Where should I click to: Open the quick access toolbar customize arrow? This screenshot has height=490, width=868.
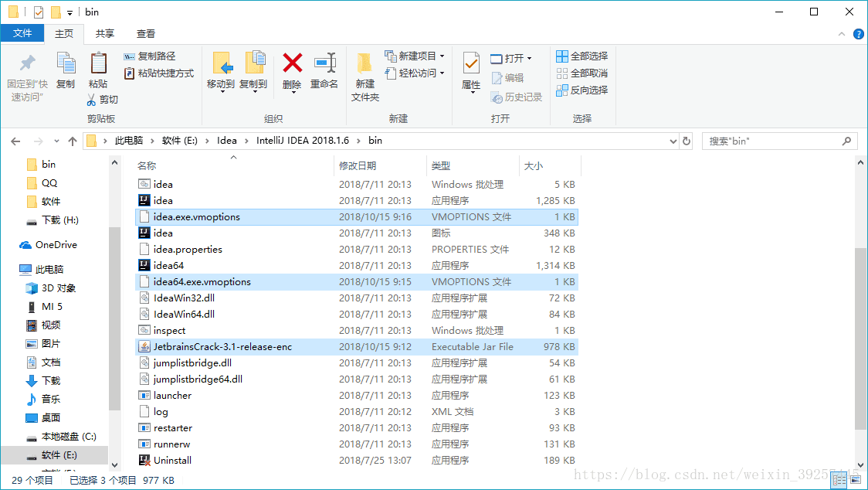point(70,12)
